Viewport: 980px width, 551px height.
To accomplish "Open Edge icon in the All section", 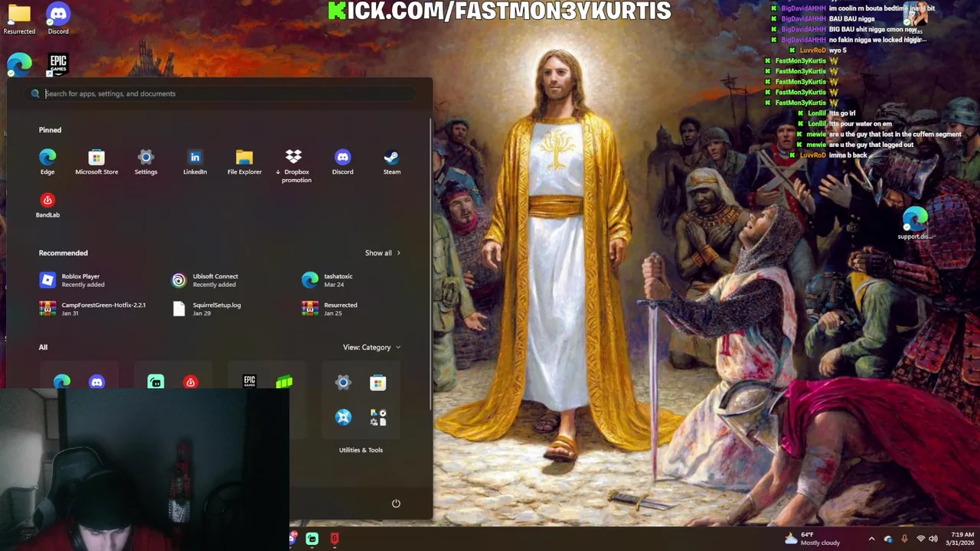I will tap(62, 381).
